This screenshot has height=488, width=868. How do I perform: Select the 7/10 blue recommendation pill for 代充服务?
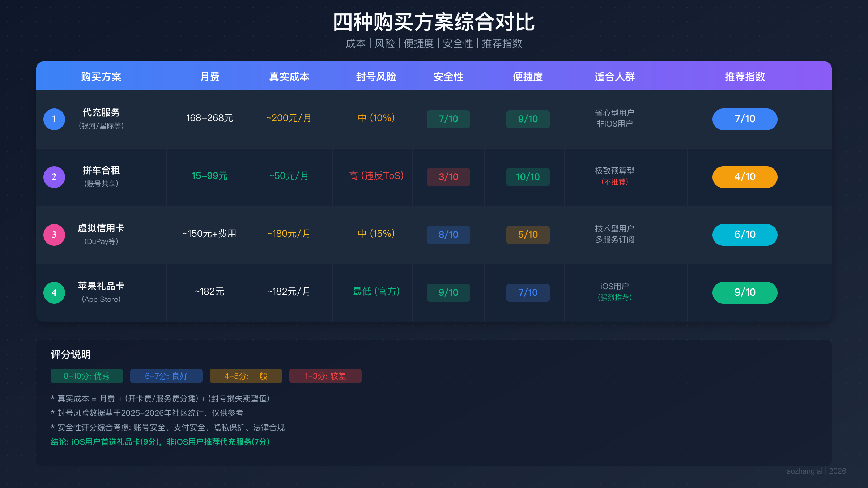click(x=744, y=119)
